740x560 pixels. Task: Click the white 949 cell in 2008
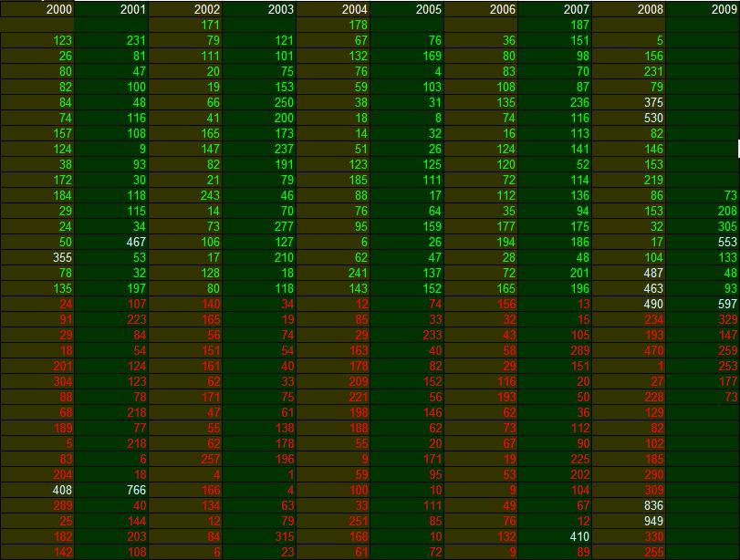pyautogui.click(x=629, y=522)
